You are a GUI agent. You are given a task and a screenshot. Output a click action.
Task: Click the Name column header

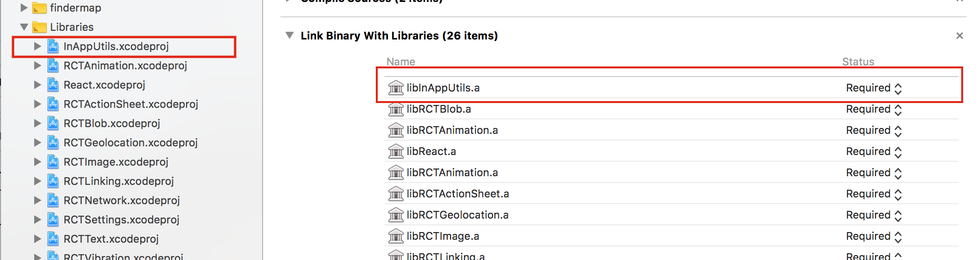pos(400,62)
